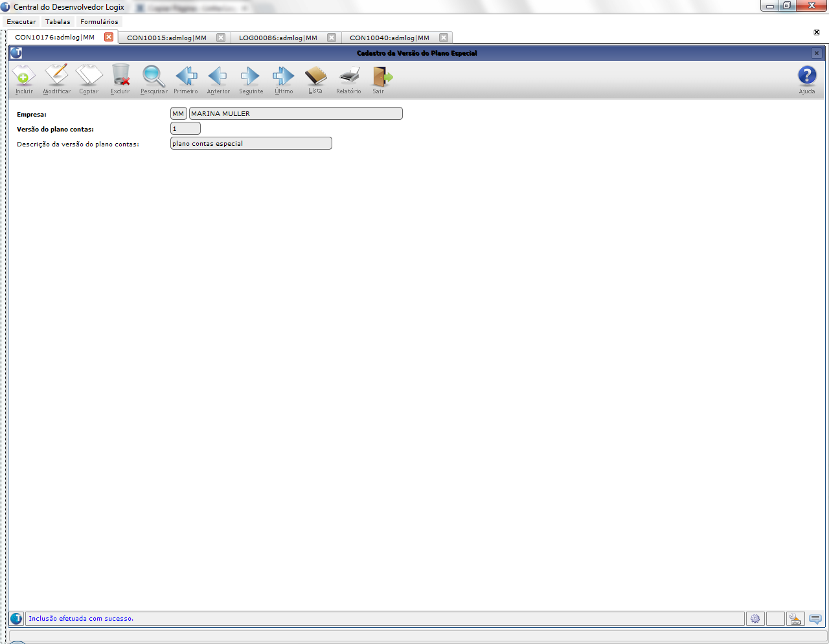Click the plano contas especial description field

click(x=251, y=143)
